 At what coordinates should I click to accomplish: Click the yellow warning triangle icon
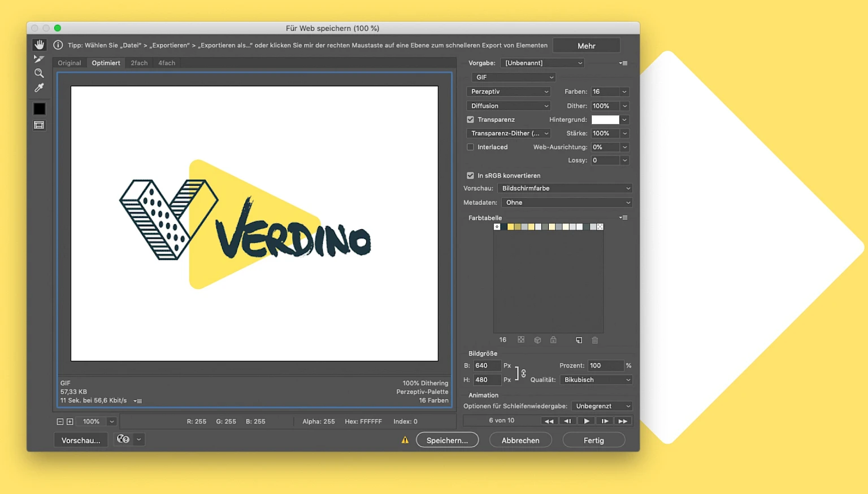[405, 440]
